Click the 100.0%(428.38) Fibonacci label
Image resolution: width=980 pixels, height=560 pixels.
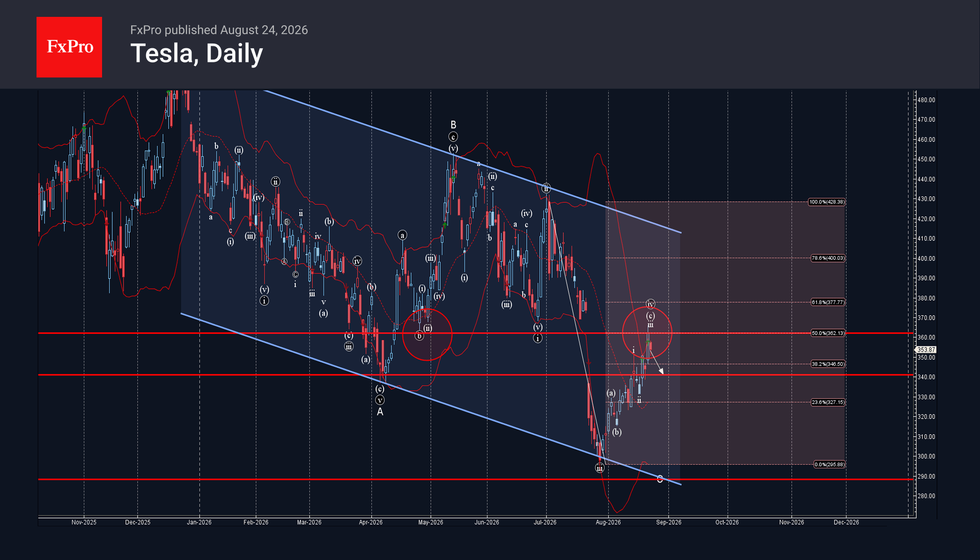point(827,202)
